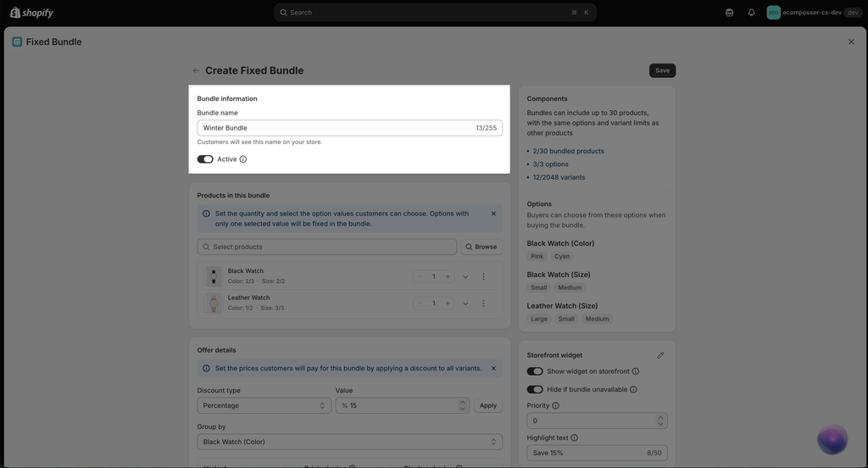Click the back arrow beside Create Fixed Bundle
Viewport: 868px width, 468px height.
196,70
